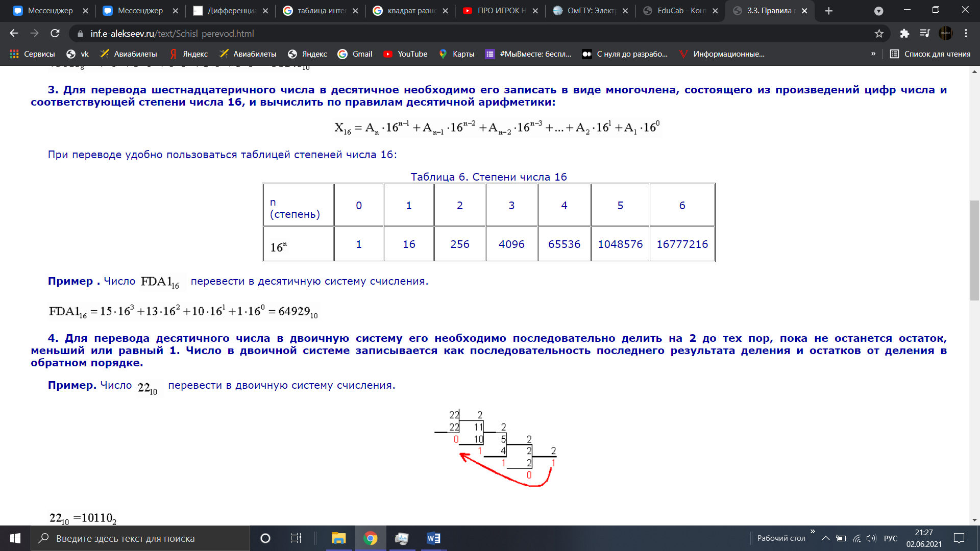The image size is (980, 551).
Task: Click the Windows taskbar search box
Action: 140,538
